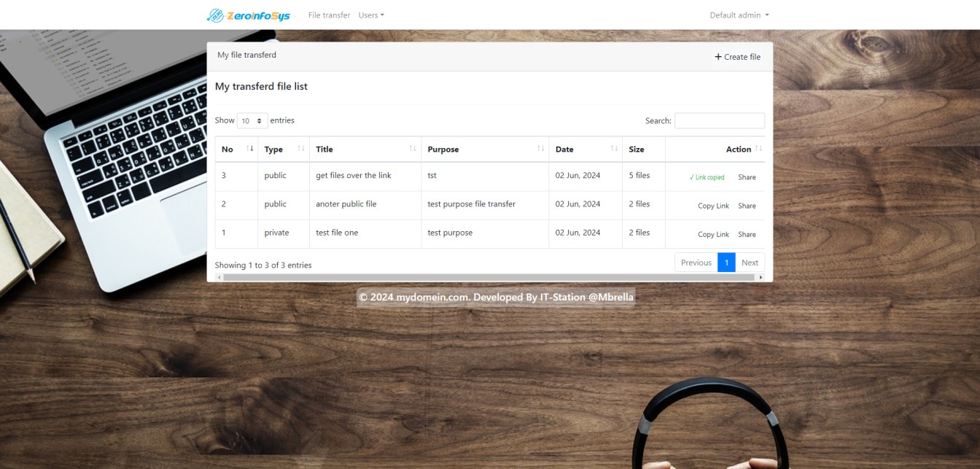Share the 'get files over the link' transfer
This screenshot has width=980, height=469.
point(747,177)
